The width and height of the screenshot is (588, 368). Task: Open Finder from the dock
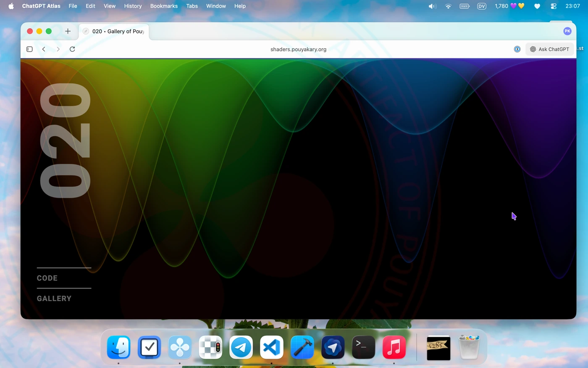[118, 347]
